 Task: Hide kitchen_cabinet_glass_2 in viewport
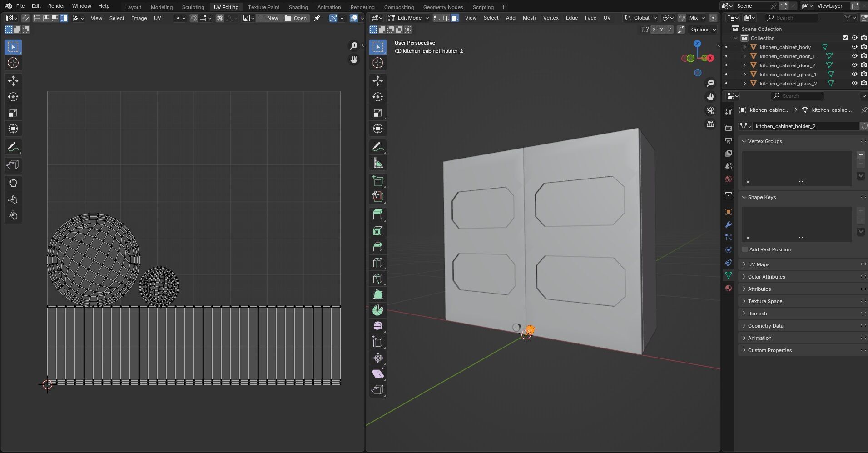click(854, 84)
